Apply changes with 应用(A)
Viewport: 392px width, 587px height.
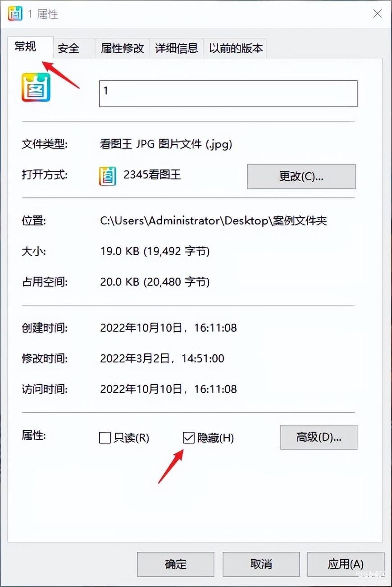[346, 564]
